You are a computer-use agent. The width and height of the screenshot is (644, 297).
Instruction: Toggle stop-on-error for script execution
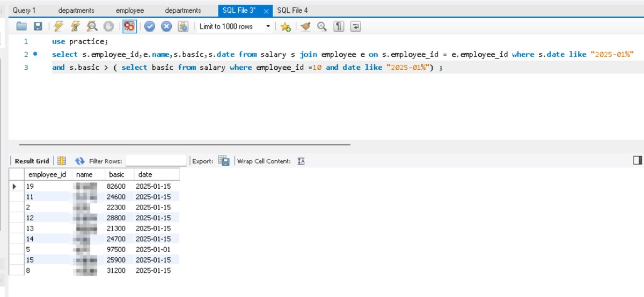click(129, 26)
